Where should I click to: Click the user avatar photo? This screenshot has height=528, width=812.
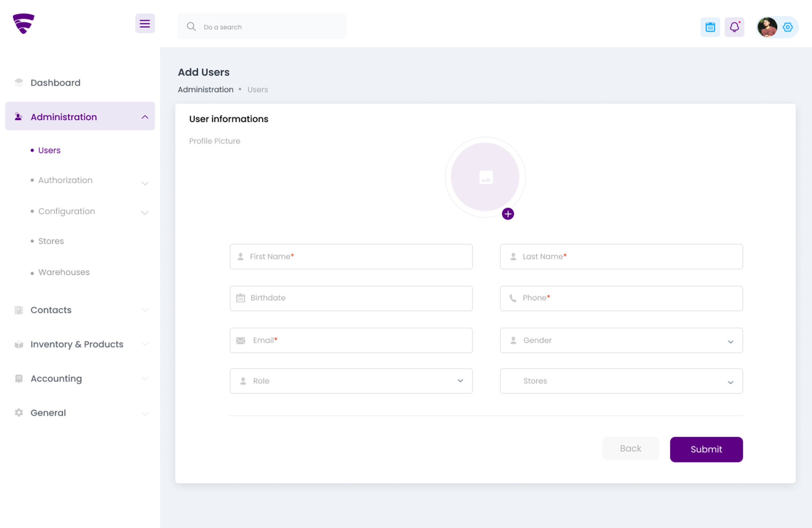point(767,27)
